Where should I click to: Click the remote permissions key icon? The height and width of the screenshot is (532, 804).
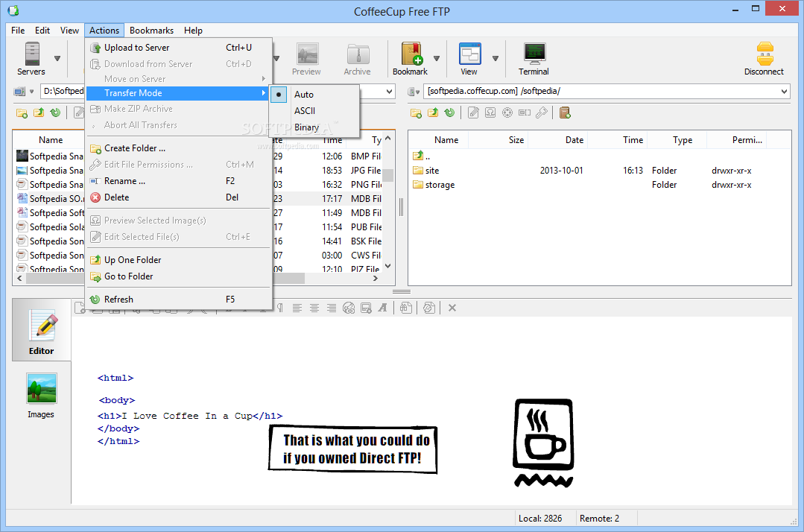(x=542, y=113)
